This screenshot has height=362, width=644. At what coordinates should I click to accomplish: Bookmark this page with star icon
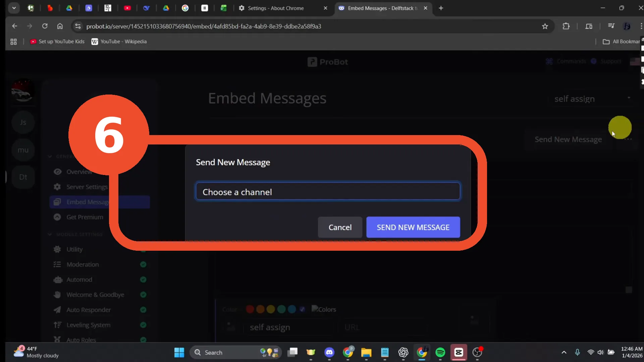click(x=545, y=26)
